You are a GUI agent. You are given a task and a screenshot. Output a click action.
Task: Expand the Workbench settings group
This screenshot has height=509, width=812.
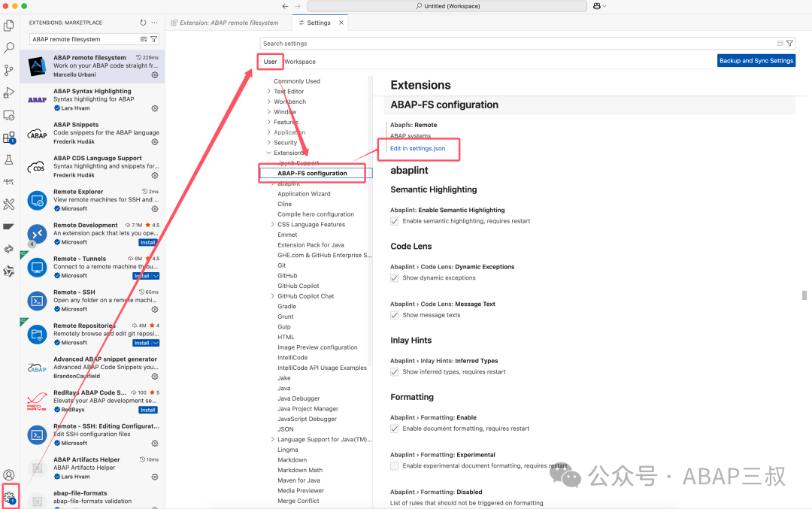pos(268,102)
